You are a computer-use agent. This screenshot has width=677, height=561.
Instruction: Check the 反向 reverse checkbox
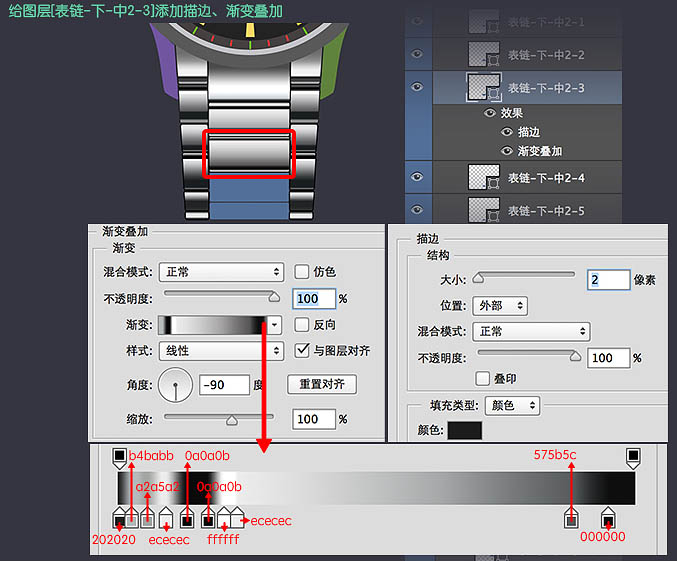(x=302, y=325)
